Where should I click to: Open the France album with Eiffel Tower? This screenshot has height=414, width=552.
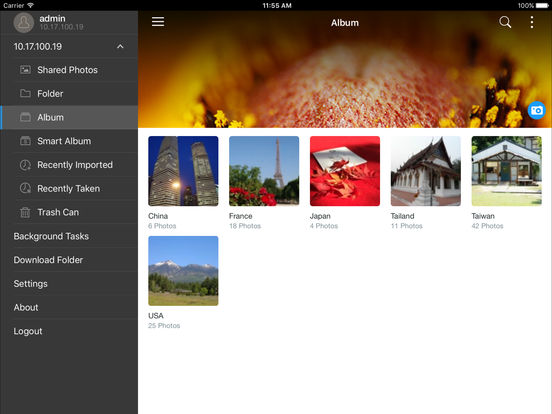[264, 171]
